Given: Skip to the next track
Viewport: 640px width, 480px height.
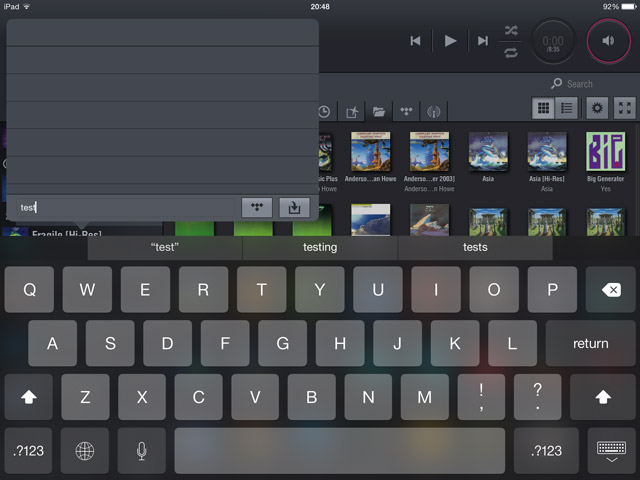Looking at the screenshot, I should click(x=483, y=41).
